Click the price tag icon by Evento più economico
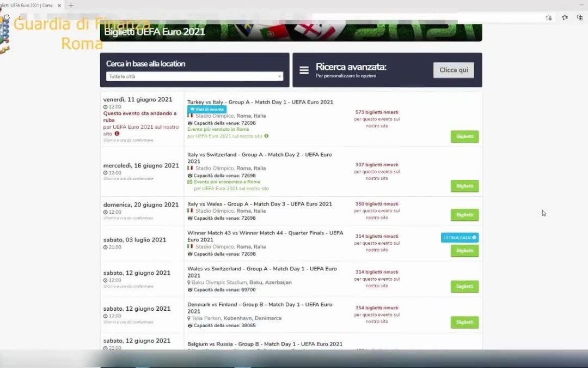Viewport: 588px width, 368px height. coord(190,182)
